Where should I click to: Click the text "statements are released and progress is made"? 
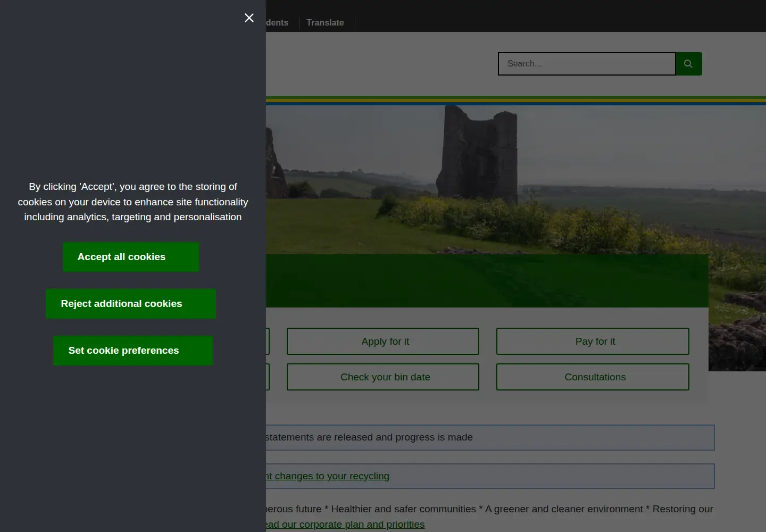coord(369,437)
